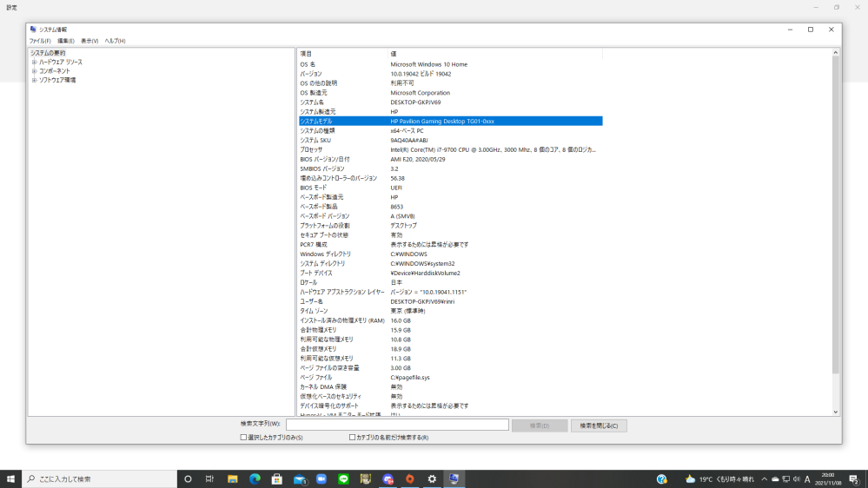Open Windows Start menu
Screen dimensions: 868x488
coord(10,479)
